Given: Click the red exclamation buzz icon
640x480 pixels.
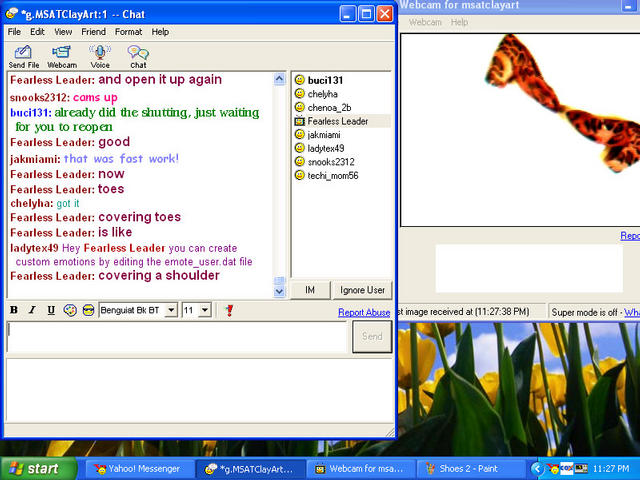Looking at the screenshot, I should point(229,310).
